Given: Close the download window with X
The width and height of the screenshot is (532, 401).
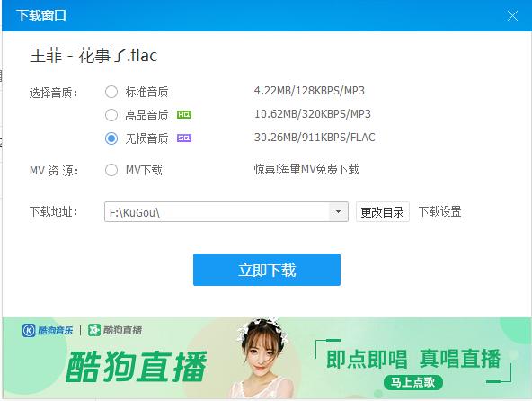Looking at the screenshot, I should tap(512, 15).
